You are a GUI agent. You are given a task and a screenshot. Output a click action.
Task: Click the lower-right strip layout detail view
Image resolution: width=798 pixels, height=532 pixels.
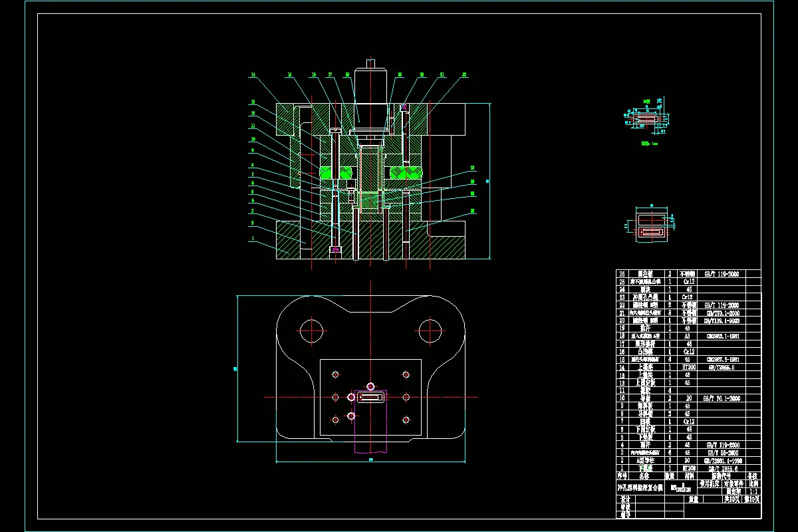[x=650, y=223]
